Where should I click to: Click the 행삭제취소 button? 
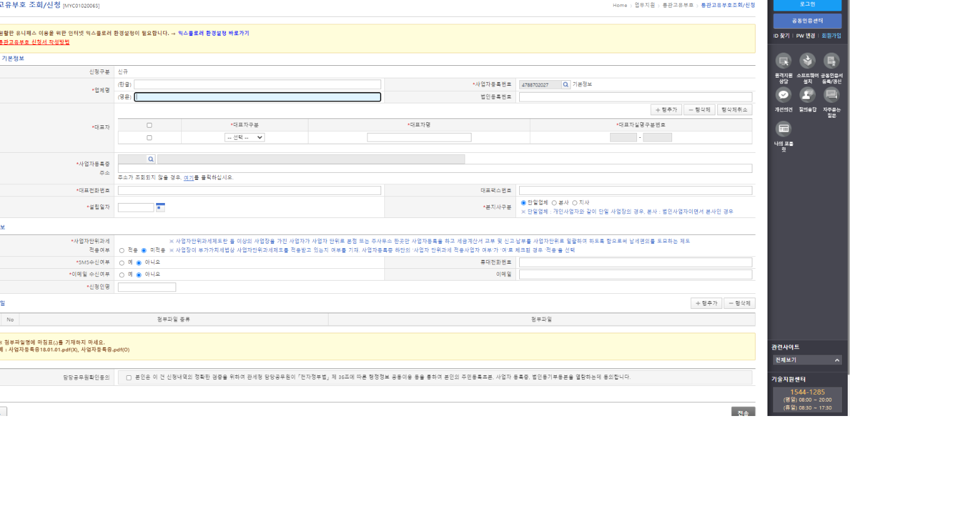click(x=734, y=110)
